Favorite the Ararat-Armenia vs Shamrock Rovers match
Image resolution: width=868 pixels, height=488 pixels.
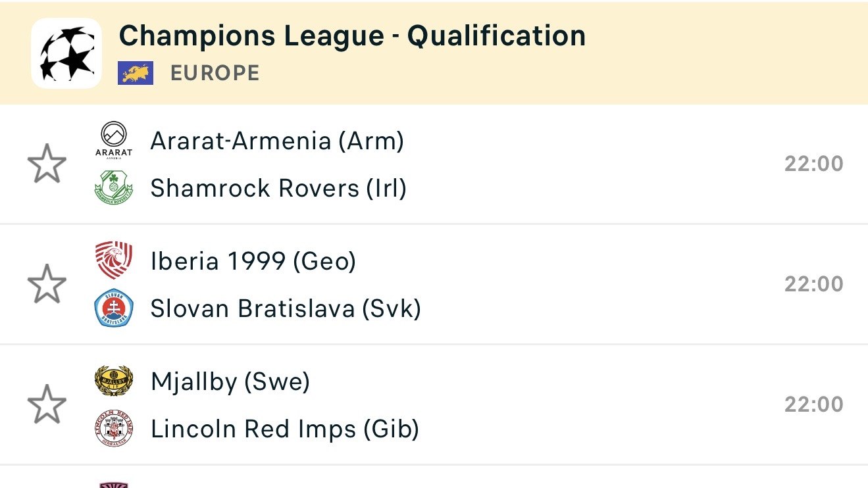(x=47, y=164)
